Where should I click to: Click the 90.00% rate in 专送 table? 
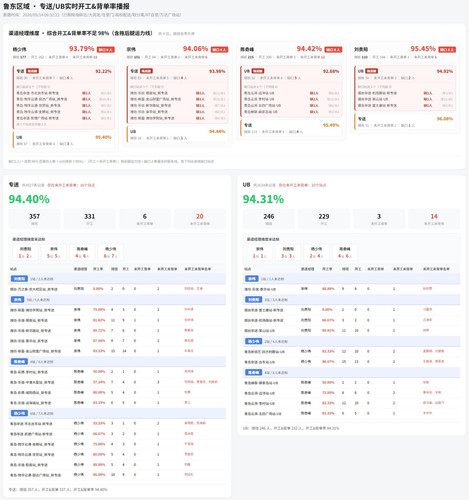(x=99, y=475)
